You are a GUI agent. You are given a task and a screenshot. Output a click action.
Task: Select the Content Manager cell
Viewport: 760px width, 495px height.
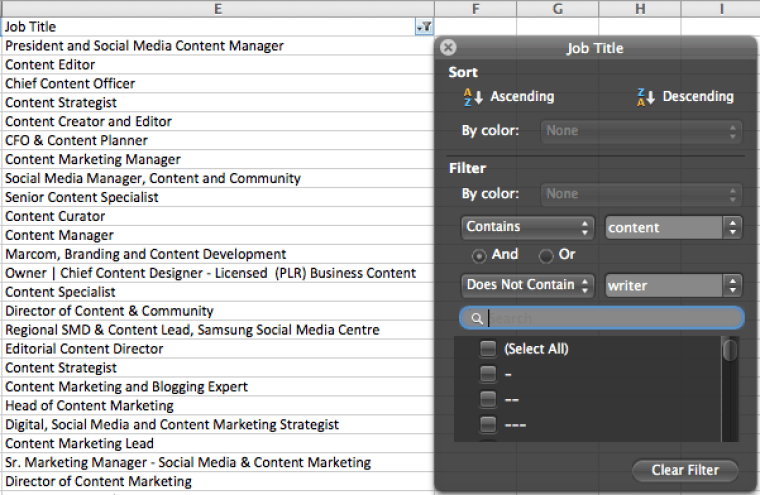[x=218, y=235]
